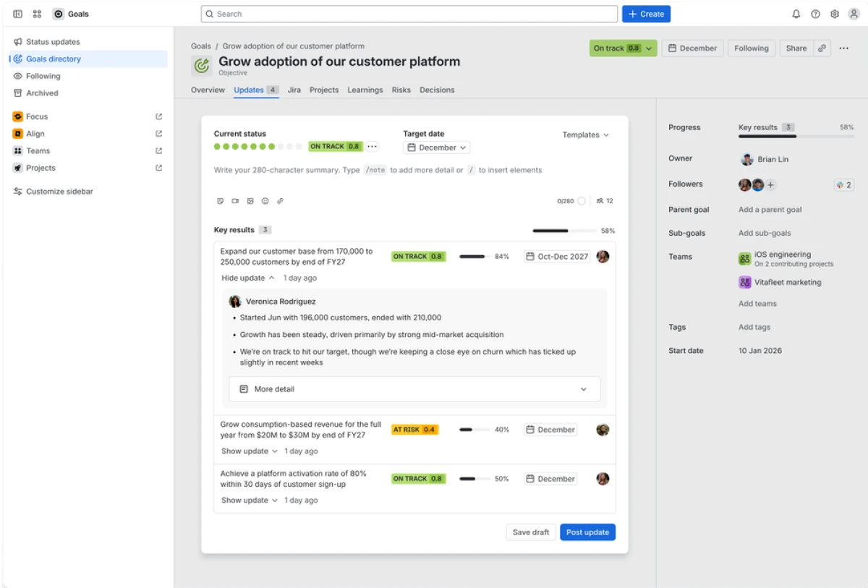Open settings via the gear icon
Viewport: 868px width, 588px height.
[834, 14]
